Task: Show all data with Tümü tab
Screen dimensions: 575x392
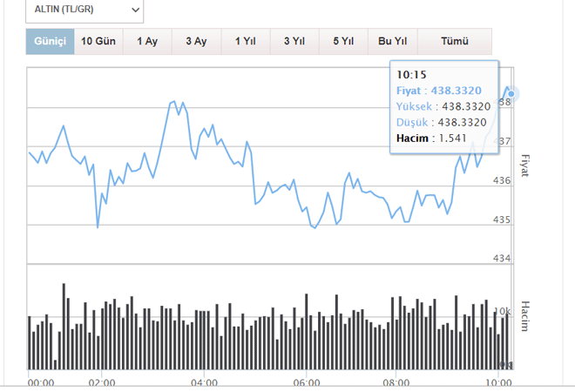Action: tap(455, 42)
